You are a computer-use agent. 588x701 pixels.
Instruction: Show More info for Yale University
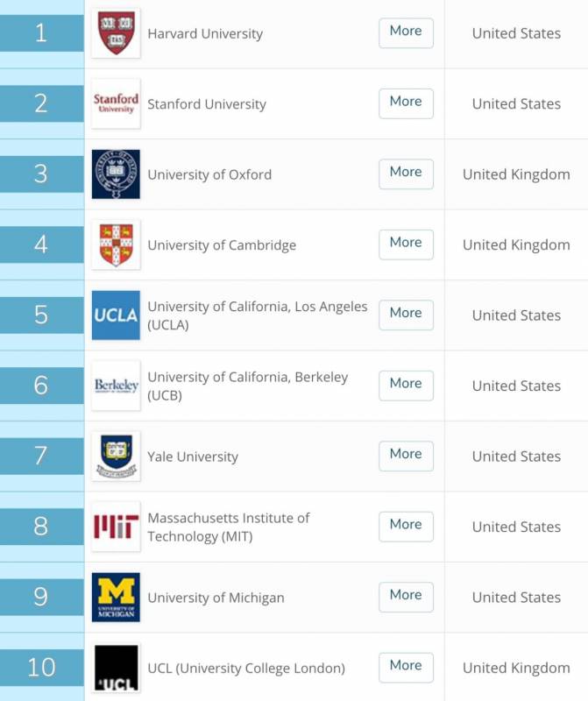[x=406, y=455]
